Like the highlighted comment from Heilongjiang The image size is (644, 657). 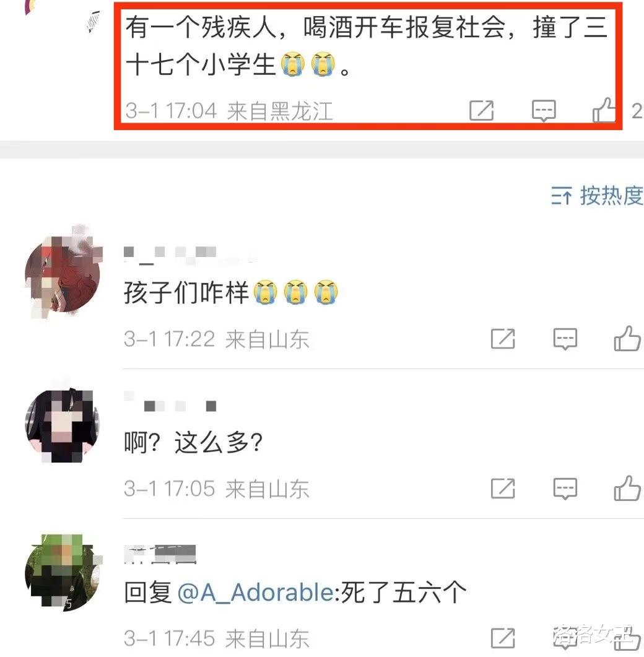604,110
